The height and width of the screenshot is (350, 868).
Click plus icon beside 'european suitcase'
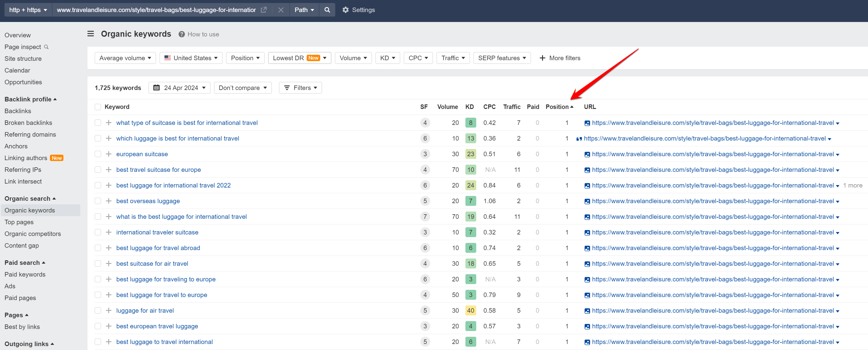[109, 154]
